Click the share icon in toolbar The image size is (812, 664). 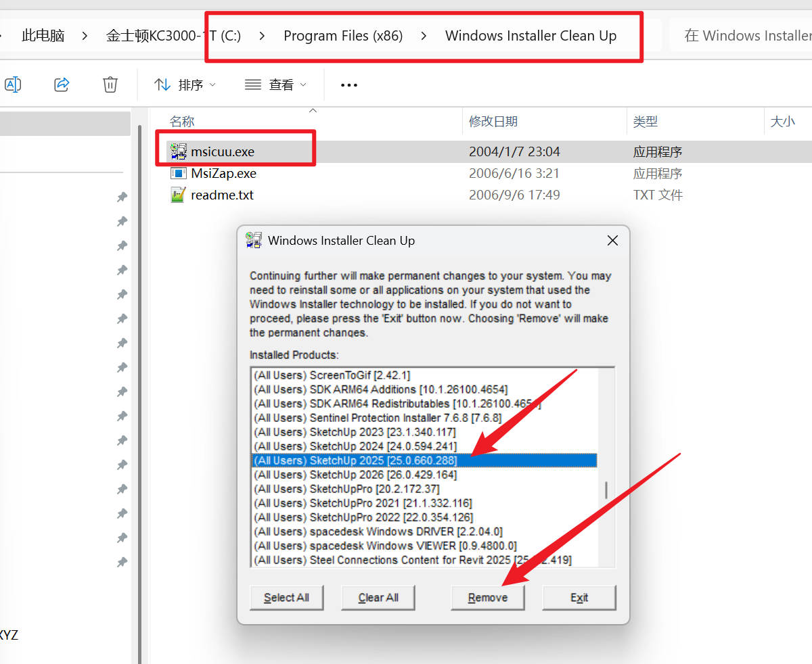point(62,85)
